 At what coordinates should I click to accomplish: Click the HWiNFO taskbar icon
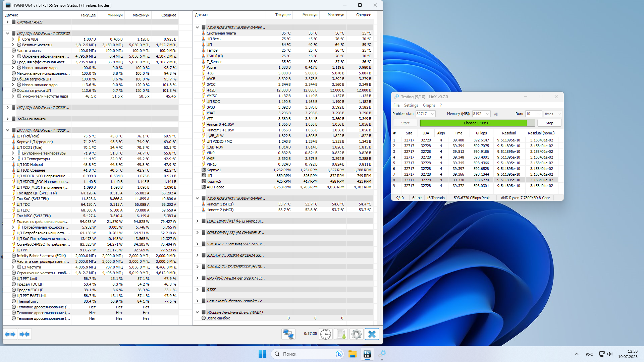coord(367,354)
